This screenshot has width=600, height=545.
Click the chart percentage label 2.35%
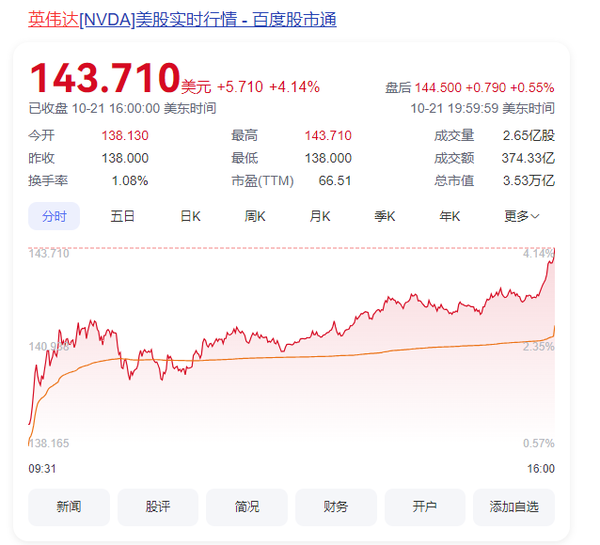coord(539,347)
